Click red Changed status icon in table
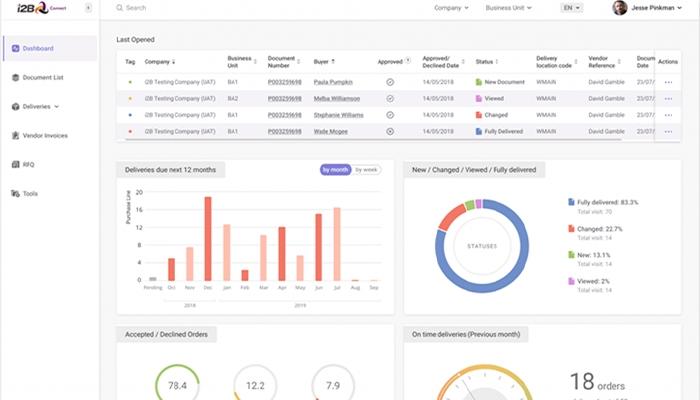This screenshot has width=700, height=400. coord(479,115)
